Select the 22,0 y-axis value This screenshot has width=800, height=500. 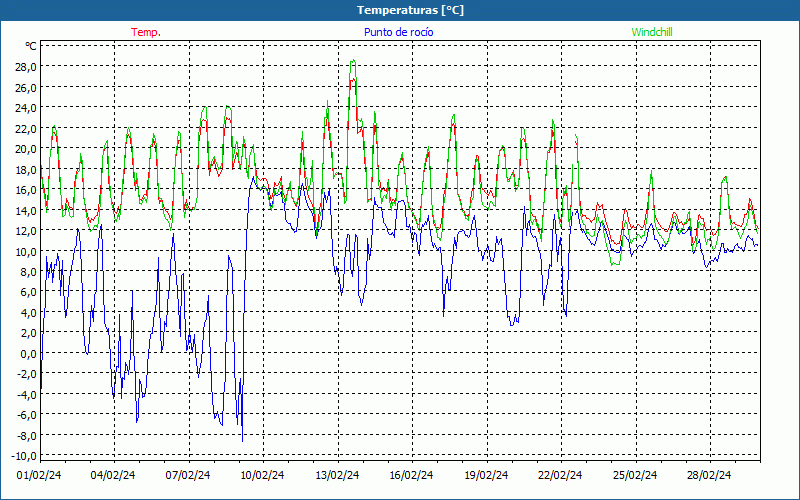click(x=27, y=128)
